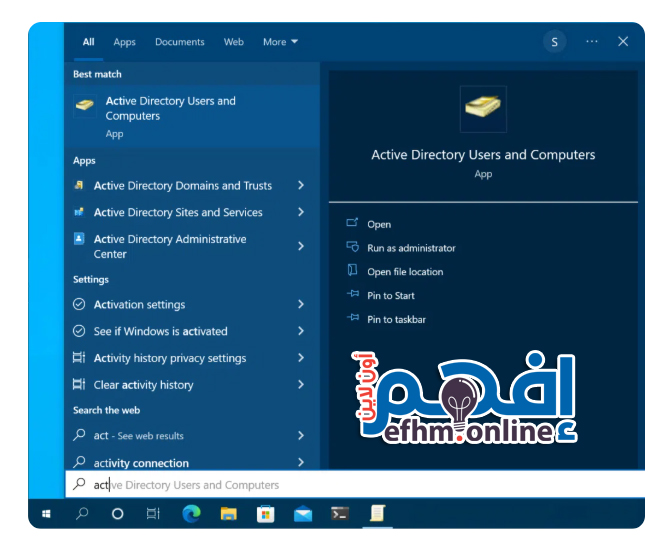The width and height of the screenshot is (663, 540).
Task: Click the Task View taskbar icon
Action: pos(153,514)
